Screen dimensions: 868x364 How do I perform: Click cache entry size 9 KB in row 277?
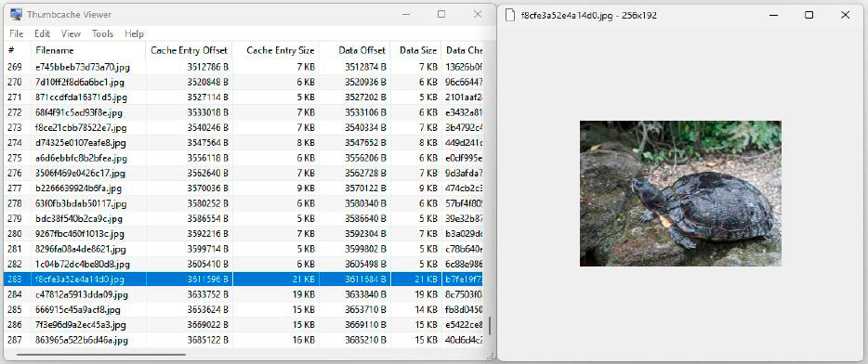coord(306,188)
